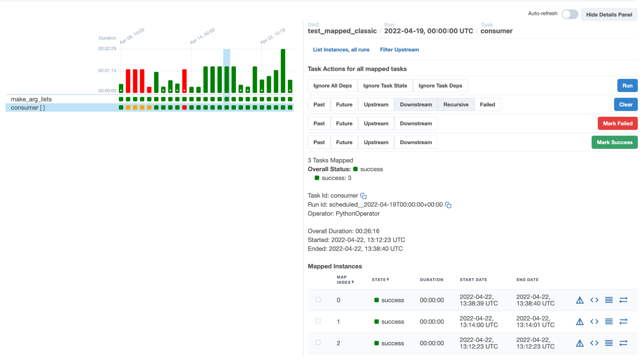Sort mapped instances by State column
The width and height of the screenshot is (644, 360).
point(380,280)
